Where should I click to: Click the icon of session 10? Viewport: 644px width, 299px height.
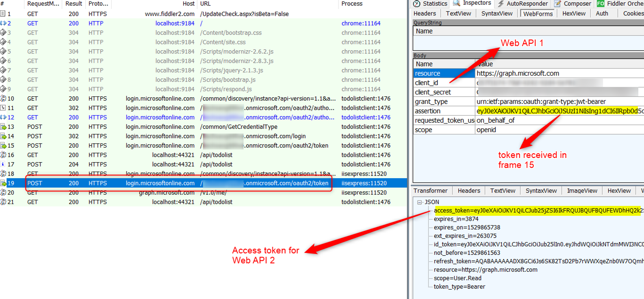pyautogui.click(x=3, y=99)
